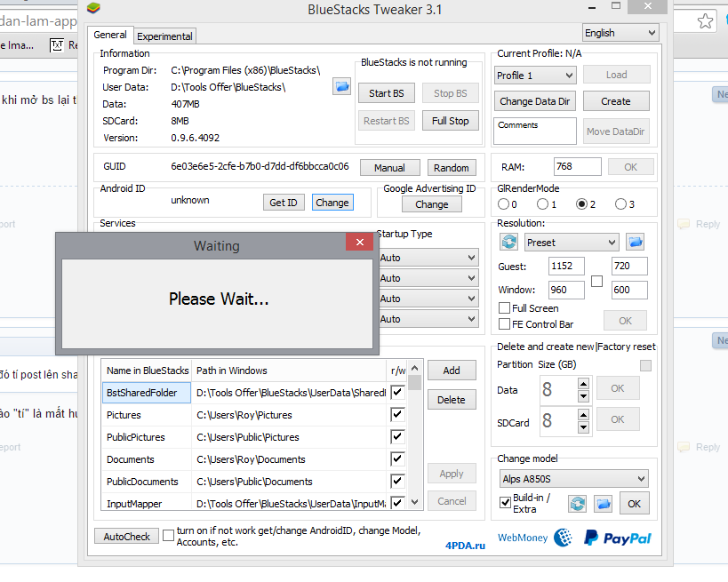Click the browser bookmark star icon
The width and height of the screenshot is (728, 582).
coord(705,20)
